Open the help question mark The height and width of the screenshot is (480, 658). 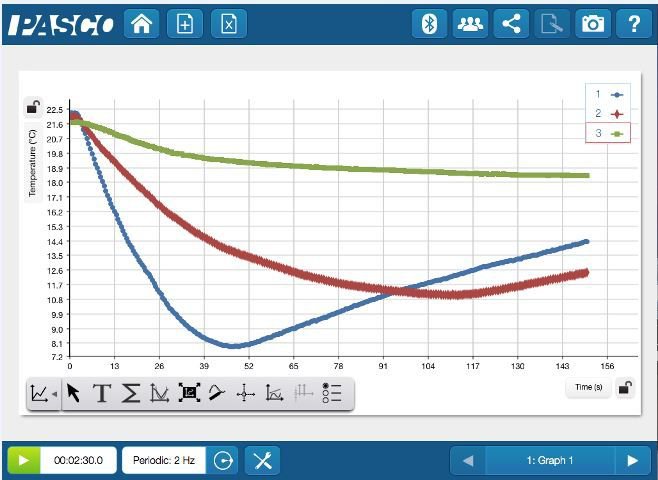tap(633, 24)
